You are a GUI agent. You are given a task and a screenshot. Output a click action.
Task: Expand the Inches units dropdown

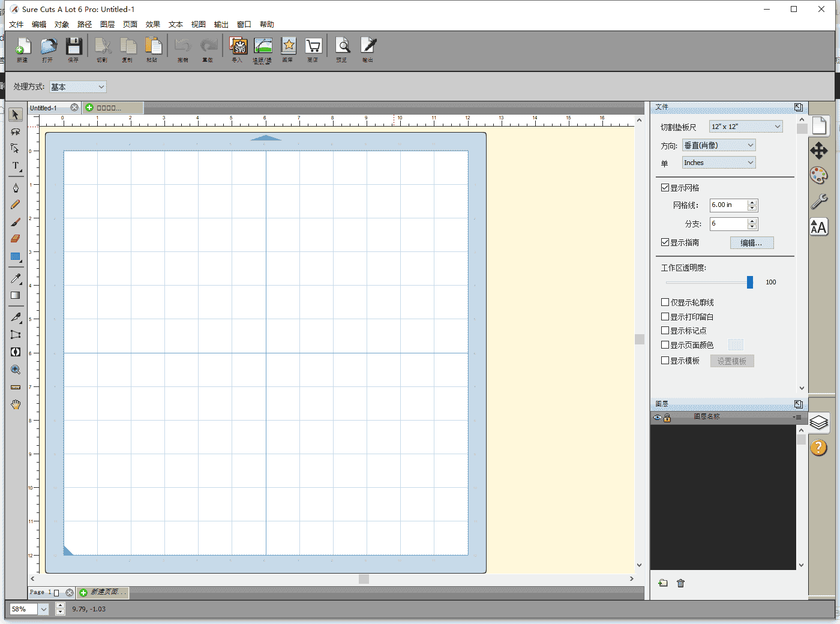click(x=718, y=163)
